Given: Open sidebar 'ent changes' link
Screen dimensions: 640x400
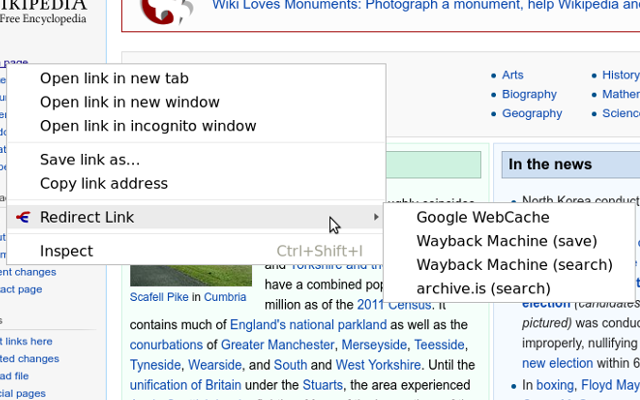Looking at the screenshot, I should coord(28,272).
